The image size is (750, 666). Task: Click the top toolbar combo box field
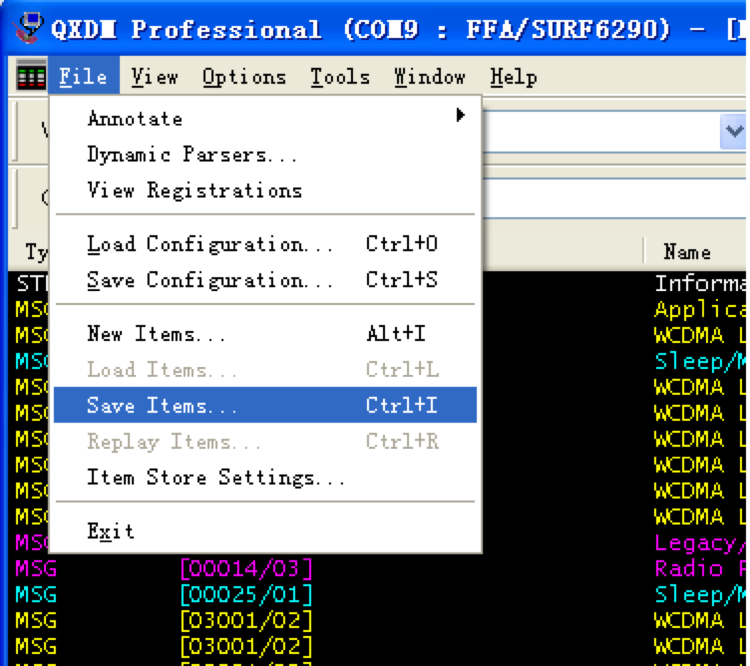pyautogui.click(x=601, y=131)
